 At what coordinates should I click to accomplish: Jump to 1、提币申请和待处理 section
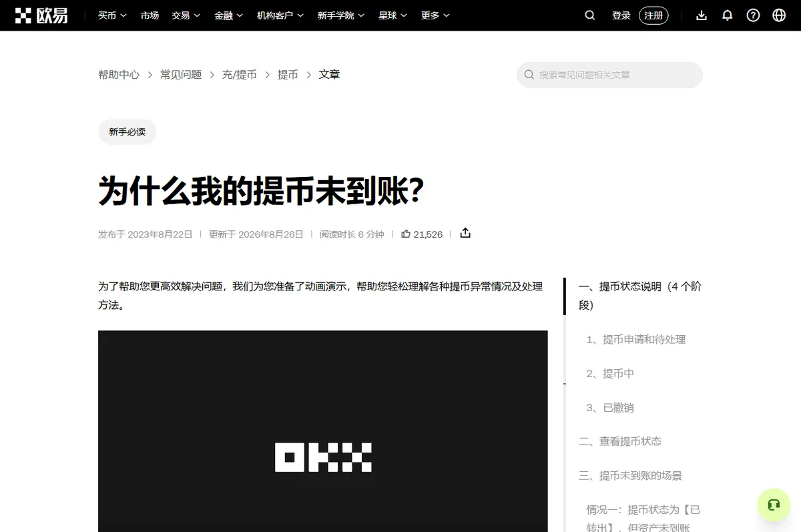coord(636,339)
